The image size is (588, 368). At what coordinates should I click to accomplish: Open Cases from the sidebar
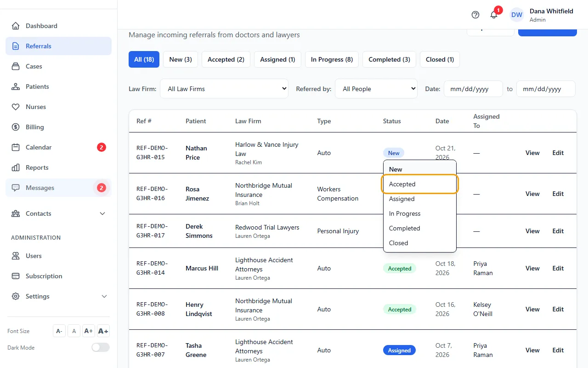[x=58, y=66]
